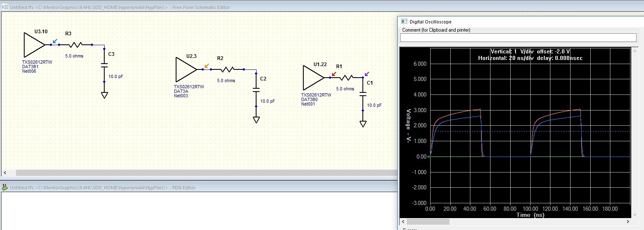Click orange probe arrow at U2.3 output
644x230 pixels.
point(206,66)
